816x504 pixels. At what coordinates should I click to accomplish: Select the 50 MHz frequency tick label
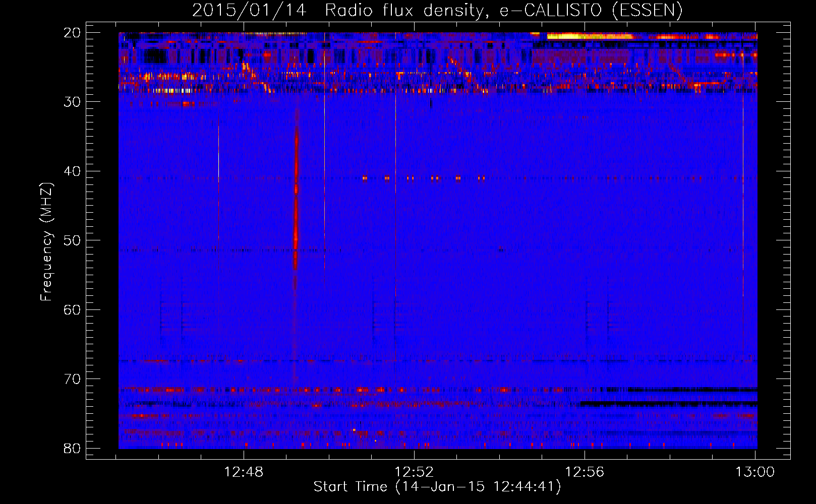point(73,240)
